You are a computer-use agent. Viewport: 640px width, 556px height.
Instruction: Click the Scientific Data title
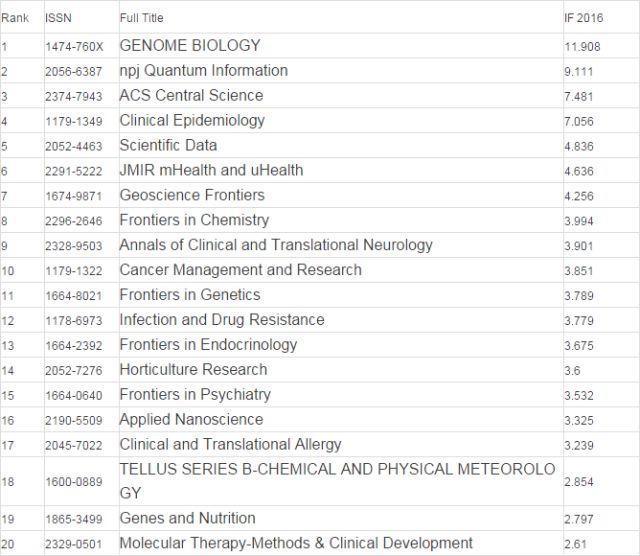tap(168, 145)
